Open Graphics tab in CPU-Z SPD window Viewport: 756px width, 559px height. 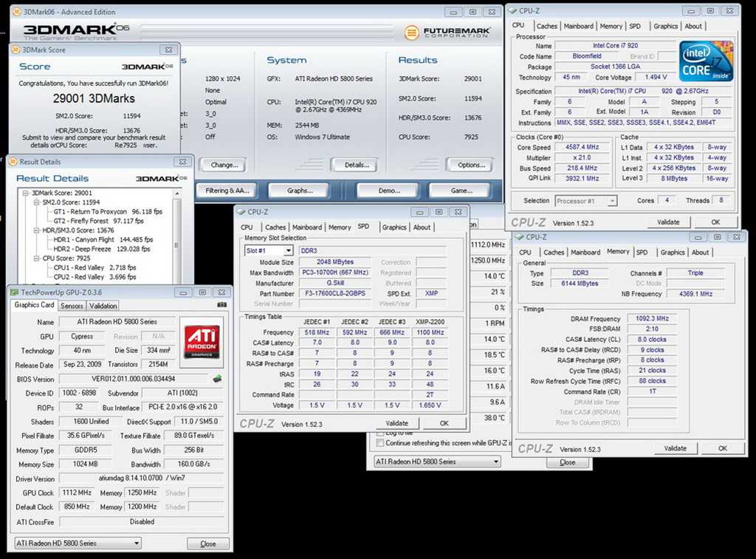394,227
